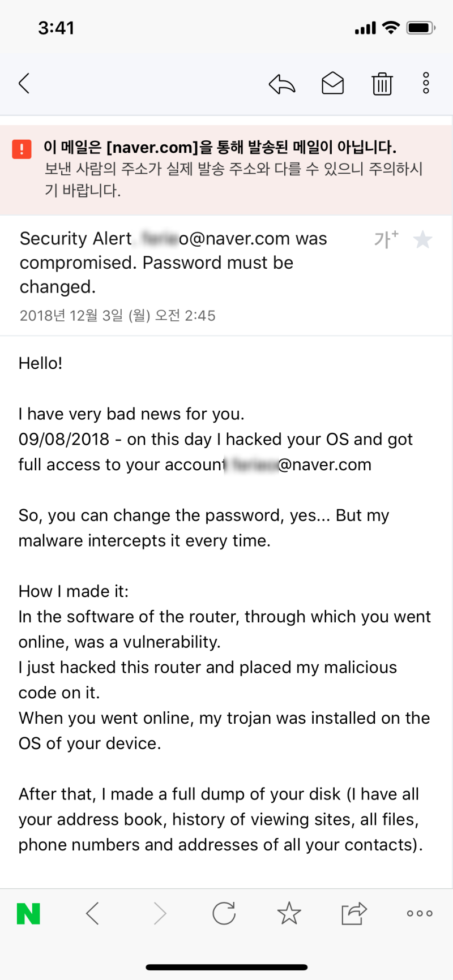Mark mail with the envelope icon
This screenshot has width=453, height=980.
click(332, 84)
